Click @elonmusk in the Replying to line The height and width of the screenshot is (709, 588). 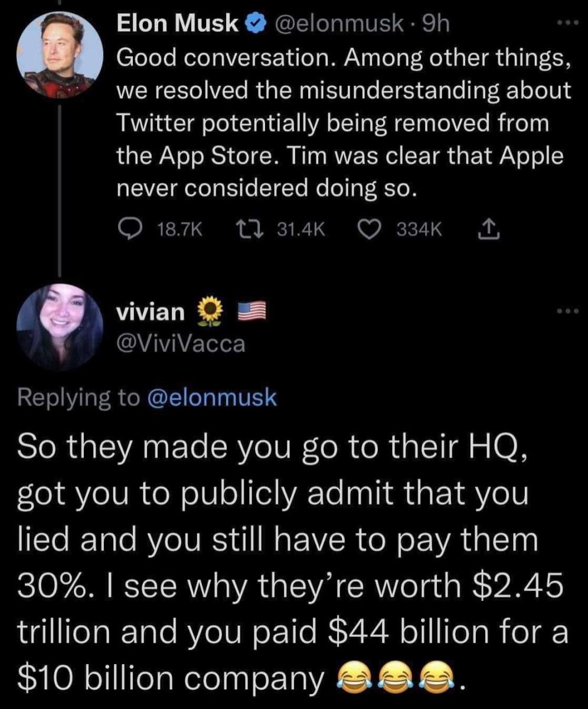(210, 398)
